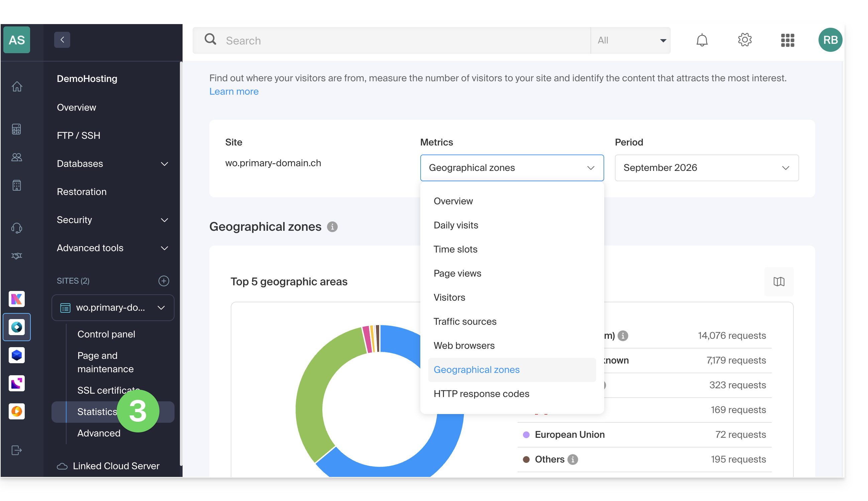868x501 pixels.
Task: Open the search filter All dropdown
Action: pyautogui.click(x=630, y=40)
